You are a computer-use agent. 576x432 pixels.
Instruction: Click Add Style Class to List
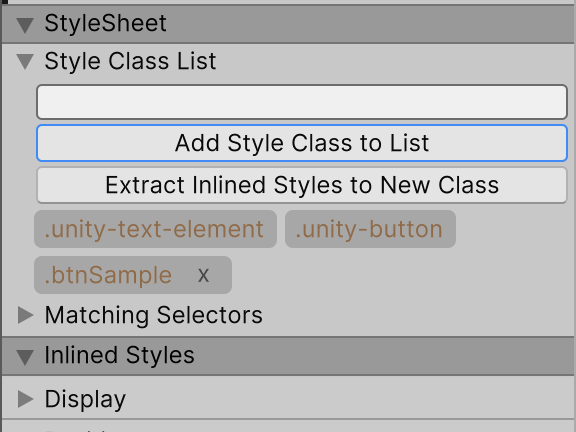tap(302, 143)
